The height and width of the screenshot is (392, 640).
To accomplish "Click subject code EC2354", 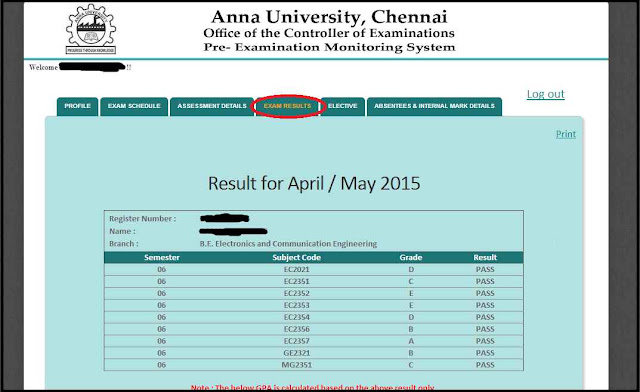I will click(297, 317).
